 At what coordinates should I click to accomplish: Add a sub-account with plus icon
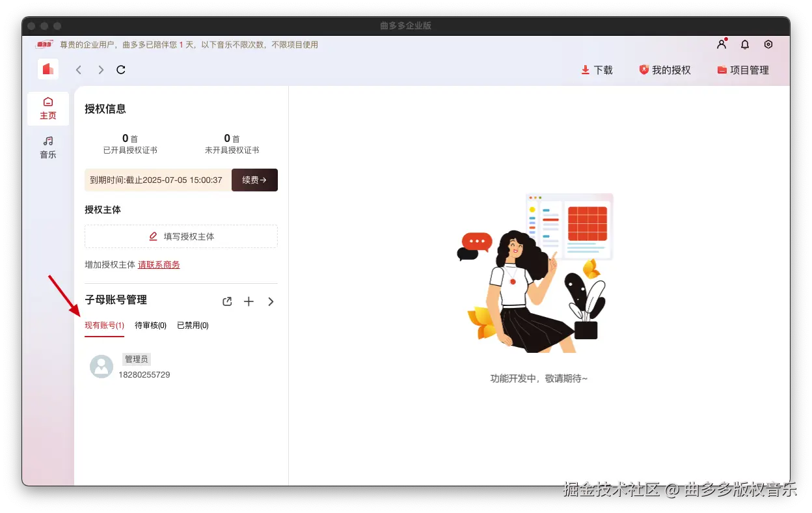coord(249,301)
